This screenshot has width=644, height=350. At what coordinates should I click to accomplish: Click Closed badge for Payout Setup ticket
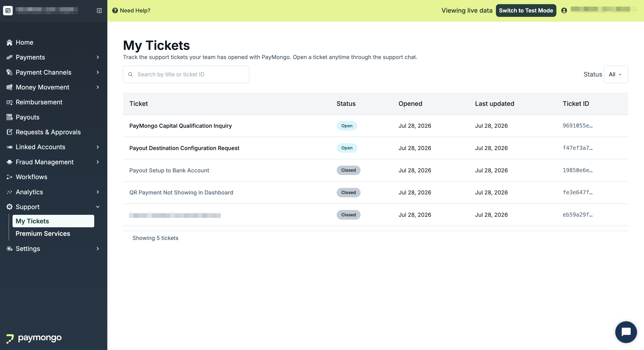click(349, 170)
